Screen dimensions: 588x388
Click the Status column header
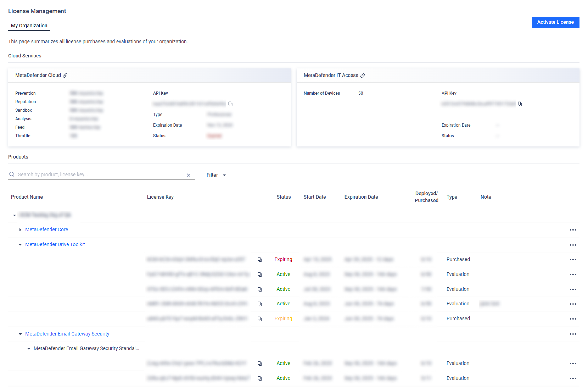pyautogui.click(x=283, y=197)
